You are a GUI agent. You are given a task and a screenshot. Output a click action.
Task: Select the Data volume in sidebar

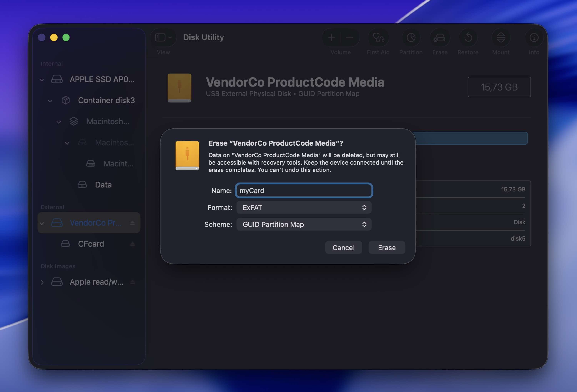(x=89, y=185)
